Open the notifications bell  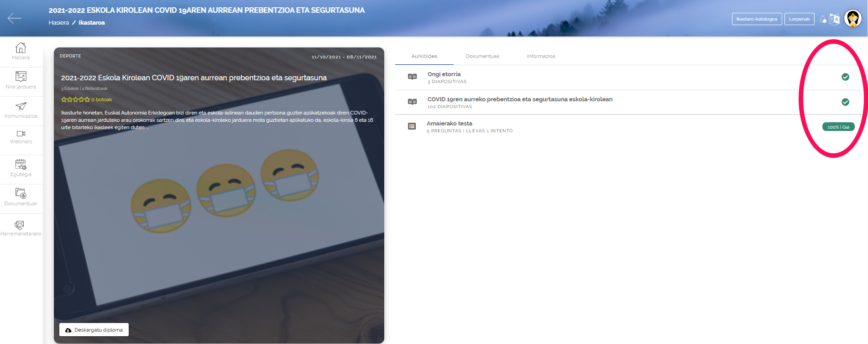pyautogui.click(x=823, y=19)
